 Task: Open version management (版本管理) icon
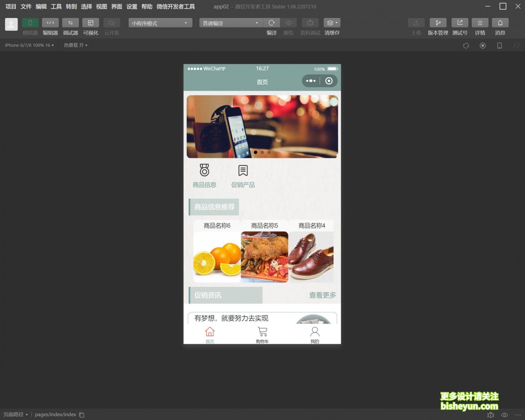point(438,23)
